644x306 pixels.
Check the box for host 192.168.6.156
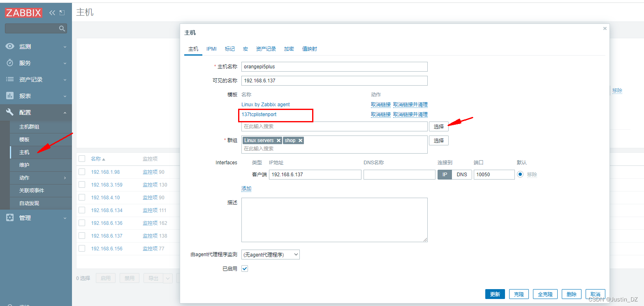coord(82,248)
